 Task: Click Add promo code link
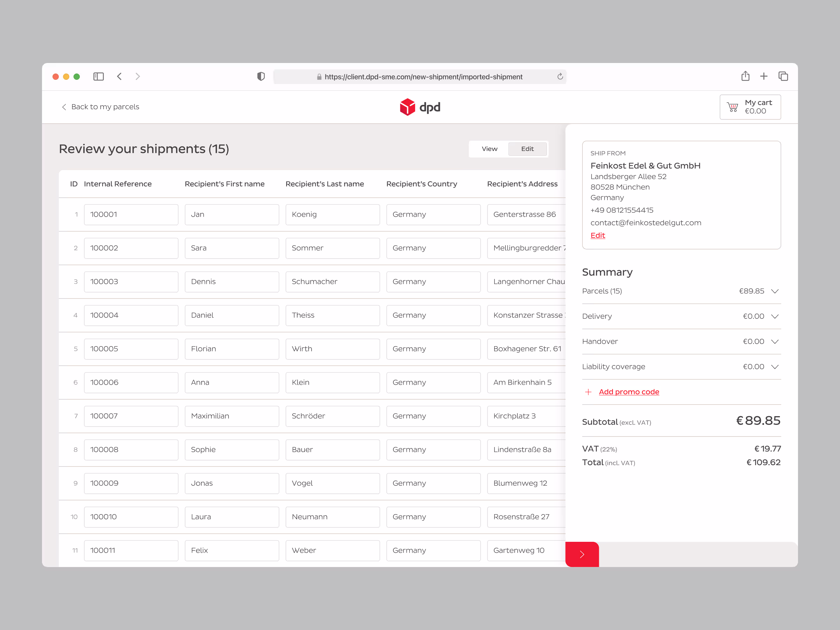[x=629, y=392]
